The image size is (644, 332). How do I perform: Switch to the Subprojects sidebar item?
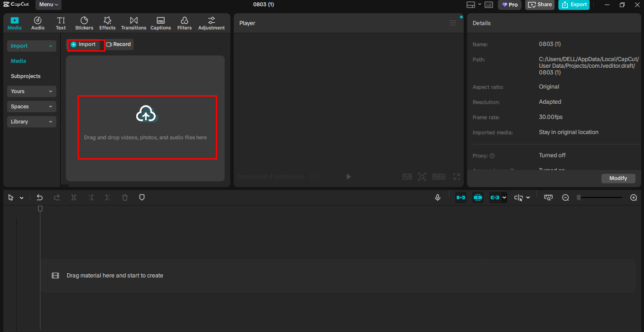tap(25, 76)
